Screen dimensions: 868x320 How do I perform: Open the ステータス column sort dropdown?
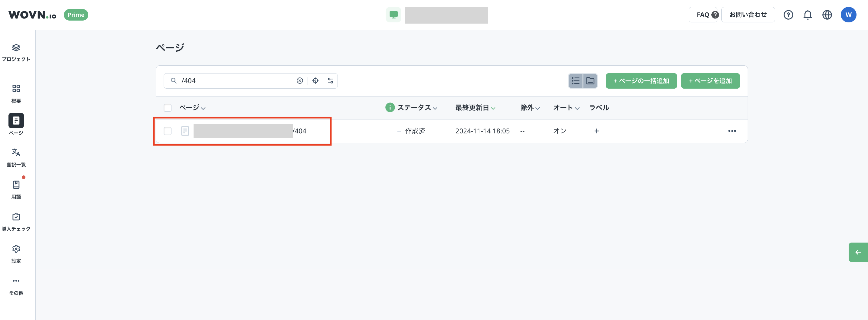coord(435,108)
